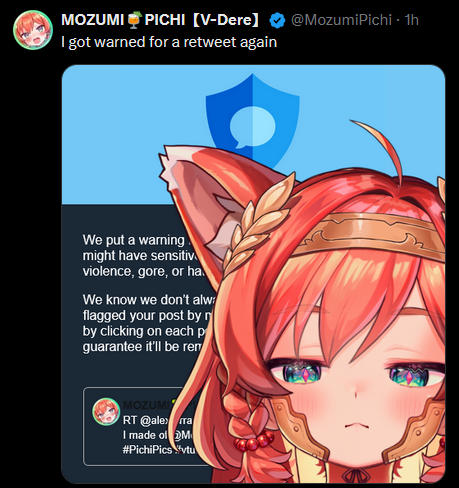
Task: Click the MOZUMI name inside the quoted post
Action: click(146, 405)
